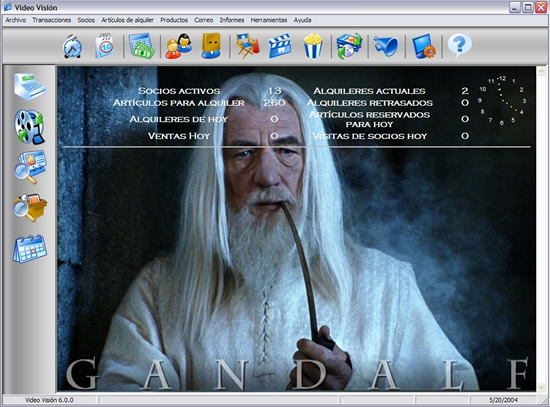Open the Transacciones menu
This screenshot has width=550, height=407.
52,20
